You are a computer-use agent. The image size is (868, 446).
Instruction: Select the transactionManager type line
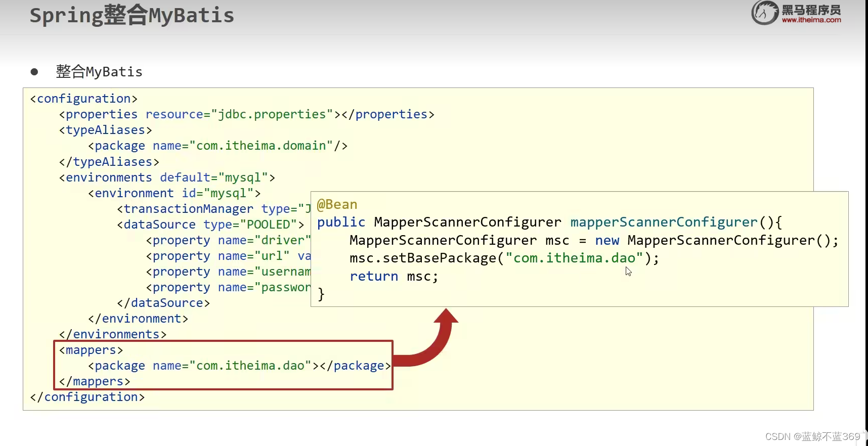point(214,209)
